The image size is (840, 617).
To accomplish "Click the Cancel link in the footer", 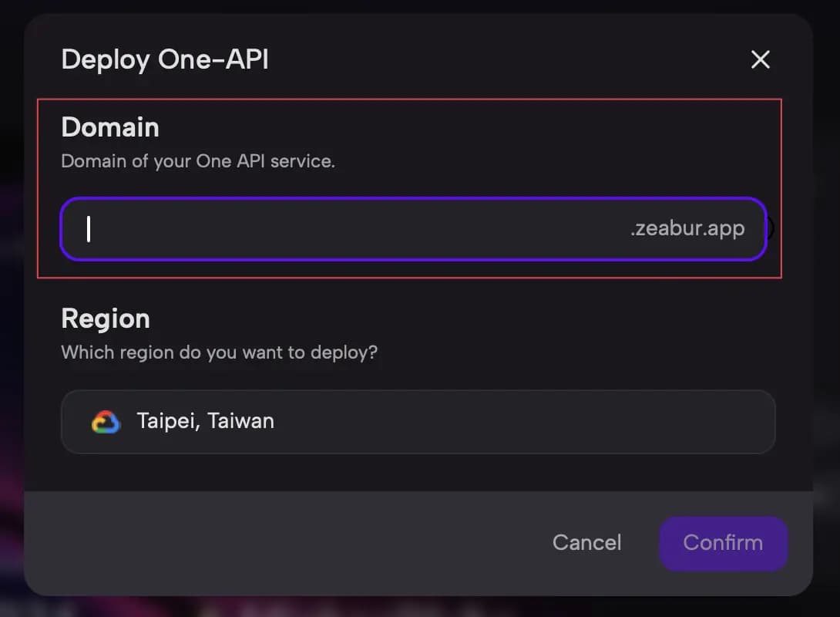I will click(586, 543).
